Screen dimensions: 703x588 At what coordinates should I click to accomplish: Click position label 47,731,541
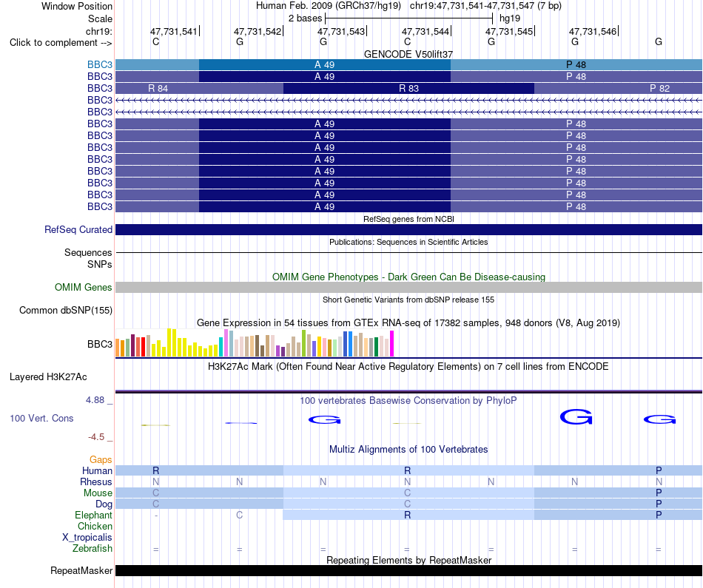173,31
